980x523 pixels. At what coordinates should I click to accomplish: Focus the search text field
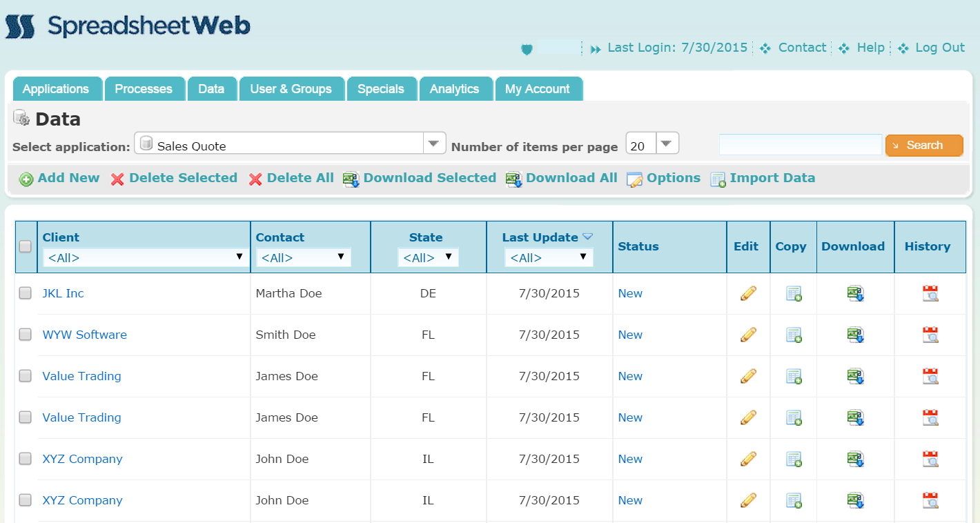coord(801,145)
